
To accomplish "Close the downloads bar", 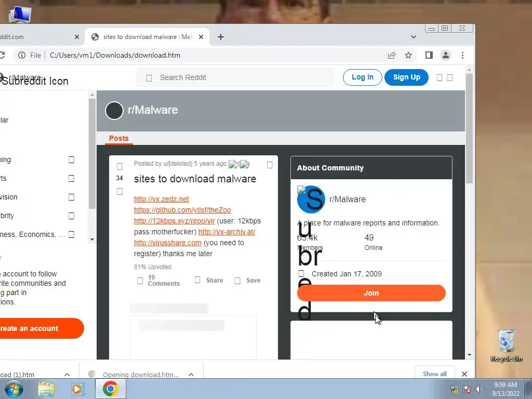I will (464, 374).
